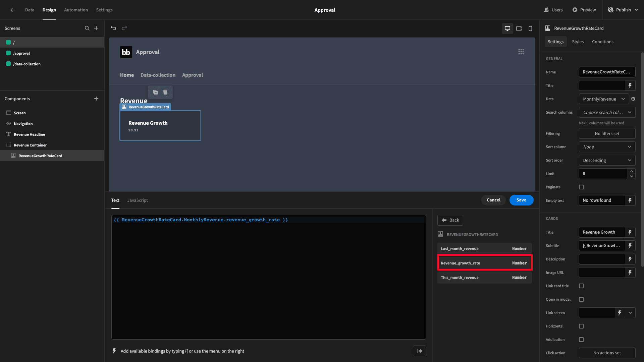Duplicate component icon above card
Image resolution: width=644 pixels, height=362 pixels.
click(x=155, y=92)
